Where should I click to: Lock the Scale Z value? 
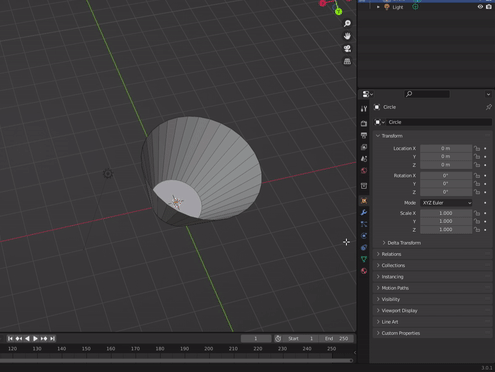click(477, 230)
